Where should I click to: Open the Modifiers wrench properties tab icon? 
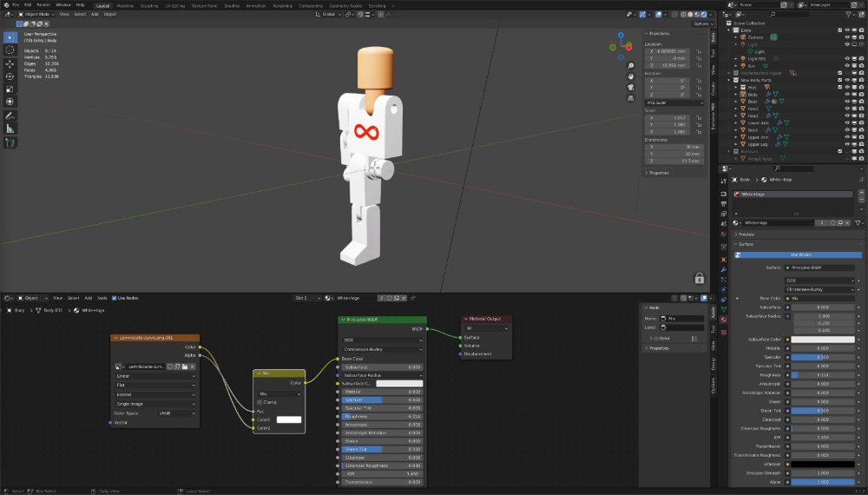tap(724, 270)
